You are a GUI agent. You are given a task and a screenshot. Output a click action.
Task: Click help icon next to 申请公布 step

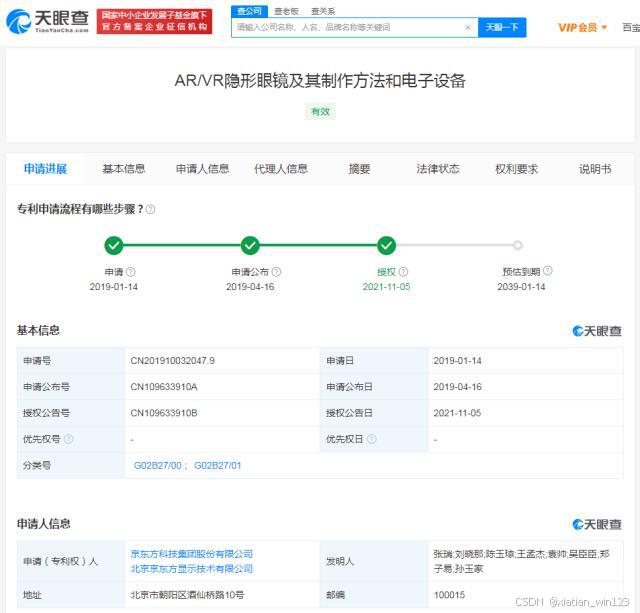click(276, 271)
